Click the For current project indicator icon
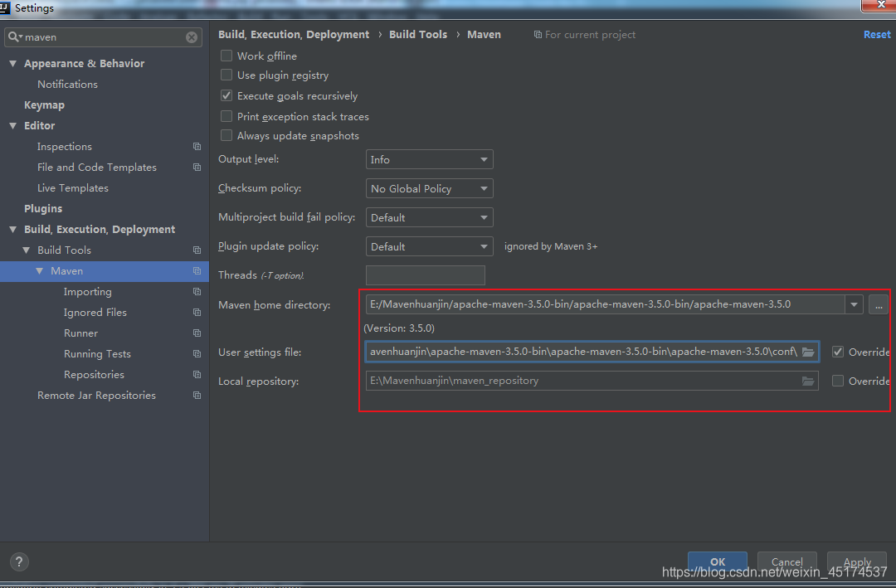 pyautogui.click(x=538, y=35)
